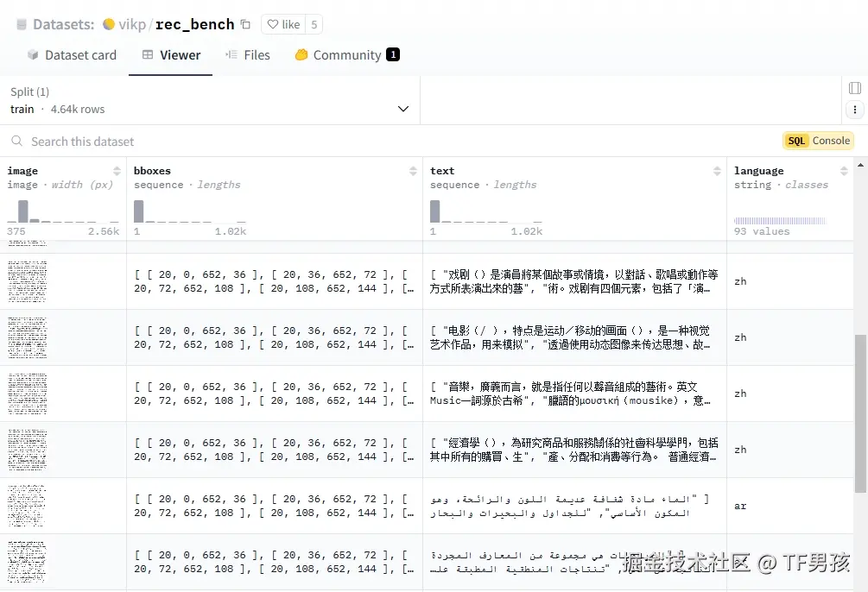868x592 pixels.
Task: Open the Community tab
Action: 345,54
